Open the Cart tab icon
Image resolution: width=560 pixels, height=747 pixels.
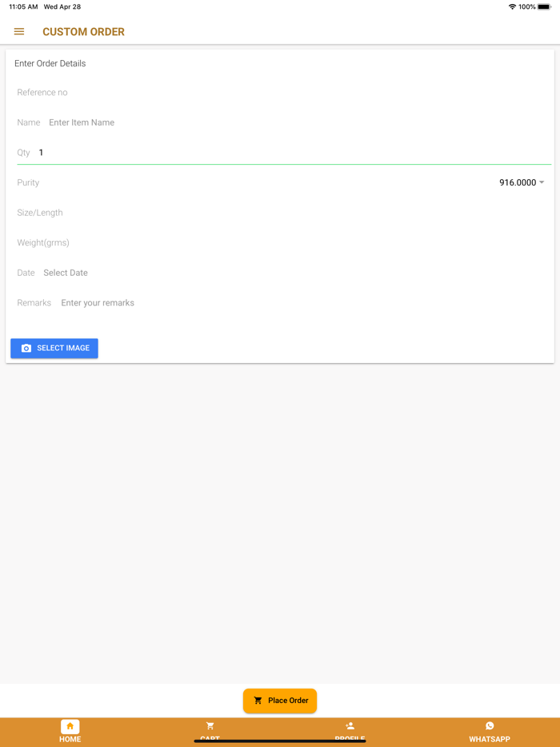pos(210,726)
